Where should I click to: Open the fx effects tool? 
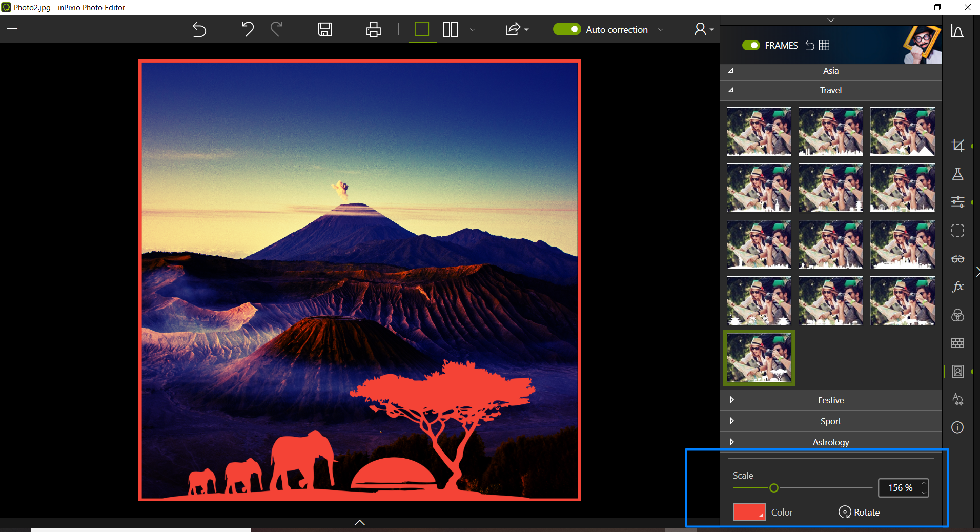click(957, 287)
